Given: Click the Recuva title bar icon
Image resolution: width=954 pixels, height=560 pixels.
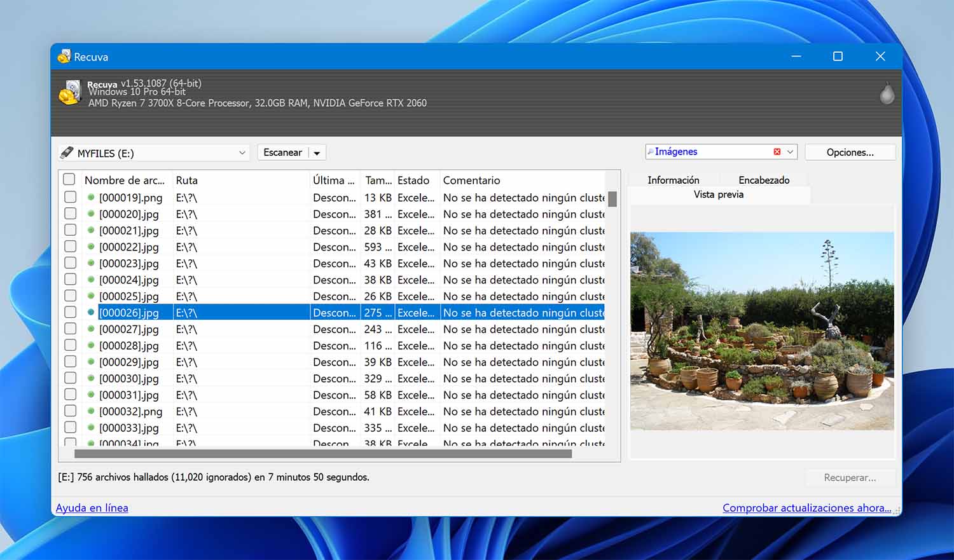Looking at the screenshot, I should (x=64, y=57).
